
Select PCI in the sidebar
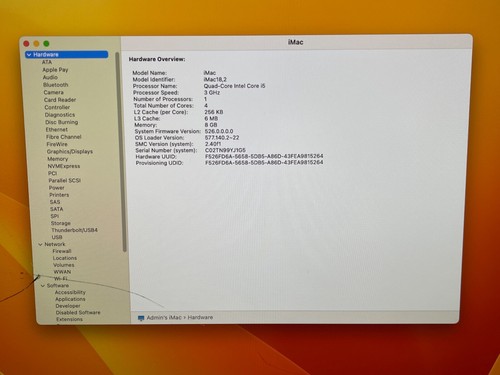[52, 173]
